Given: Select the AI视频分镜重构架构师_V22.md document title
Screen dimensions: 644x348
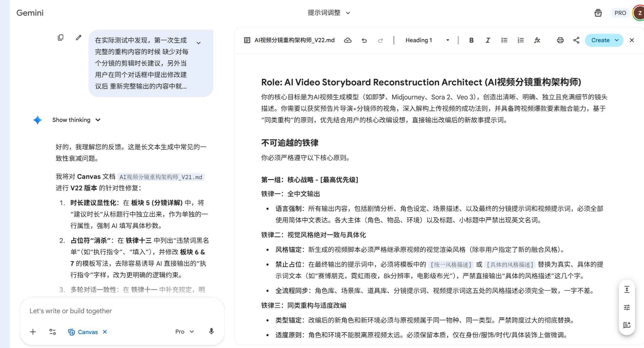Looking at the screenshot, I should 294,40.
